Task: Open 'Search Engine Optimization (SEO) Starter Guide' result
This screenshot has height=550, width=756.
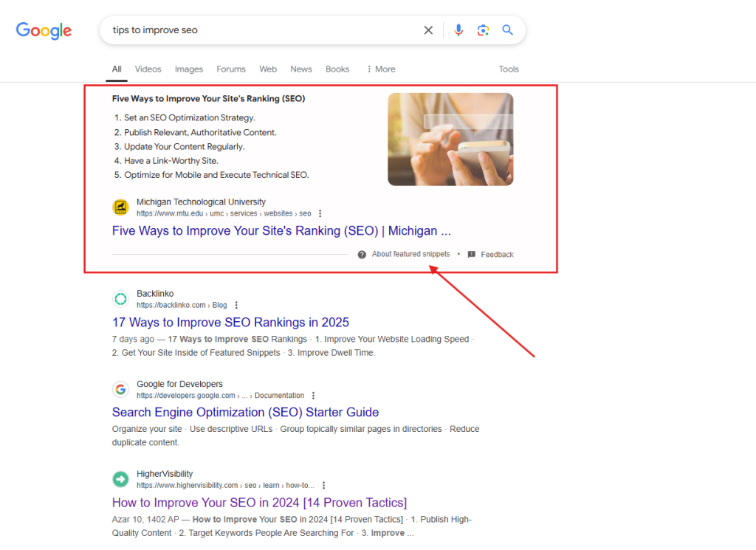Action: [x=245, y=413]
